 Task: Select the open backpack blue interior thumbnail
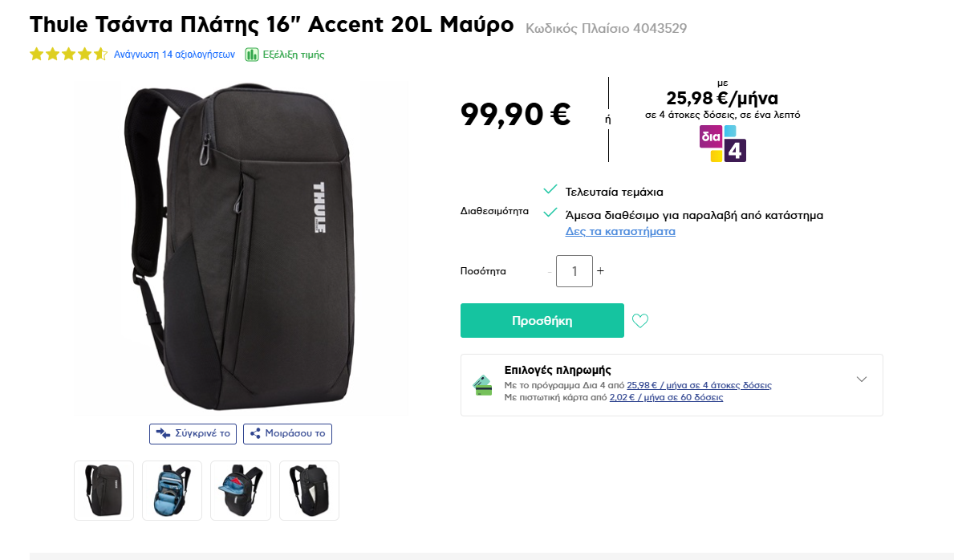point(173,491)
